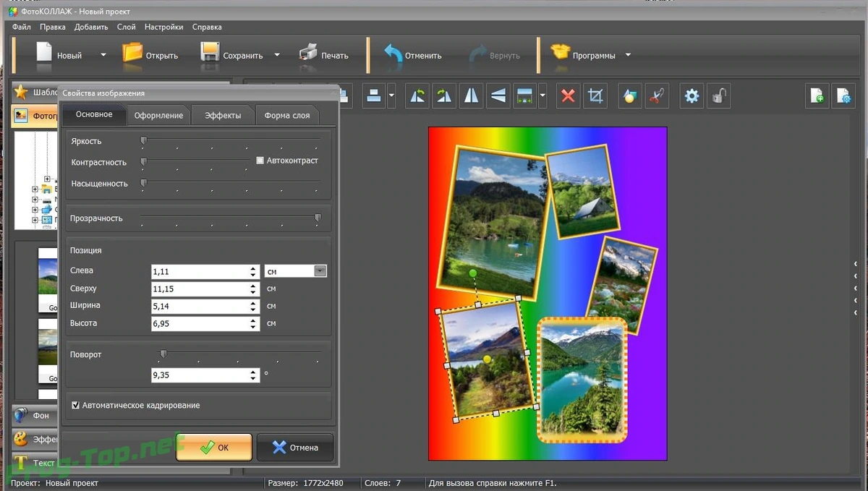Click the Сверху input field with 11,15
Viewport: 868px width, 491px height.
point(205,289)
